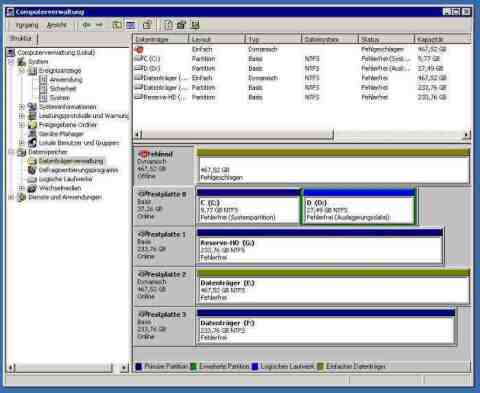The height and width of the screenshot is (393, 480).
Task: Click the Forward arrow in the toolbar
Action: coord(99,25)
